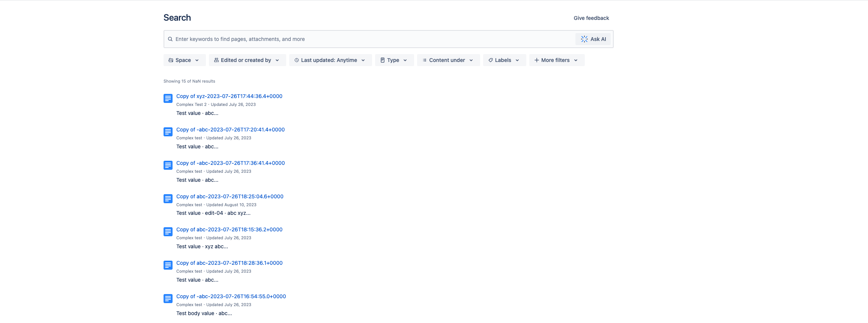The image size is (868, 323).
Task: Click the magnifier icon in search box
Action: (x=170, y=39)
